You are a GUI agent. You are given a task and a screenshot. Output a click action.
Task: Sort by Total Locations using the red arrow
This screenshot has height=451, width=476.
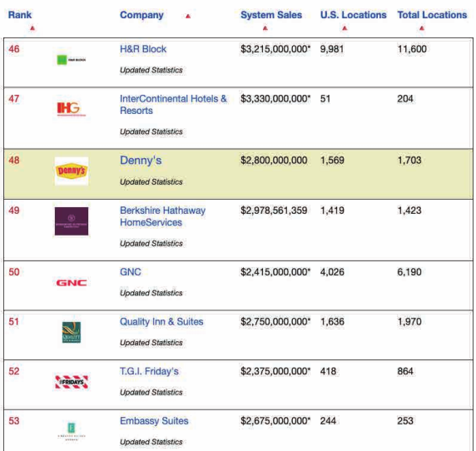tap(422, 28)
